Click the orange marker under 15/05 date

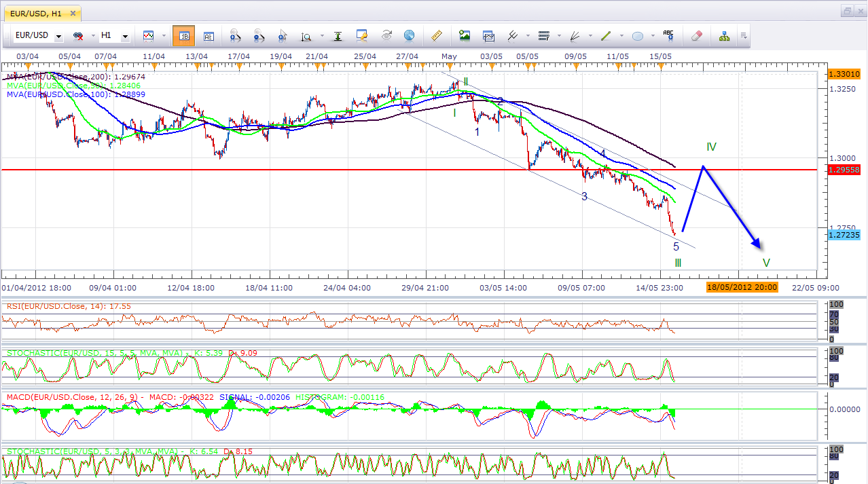coord(660,66)
